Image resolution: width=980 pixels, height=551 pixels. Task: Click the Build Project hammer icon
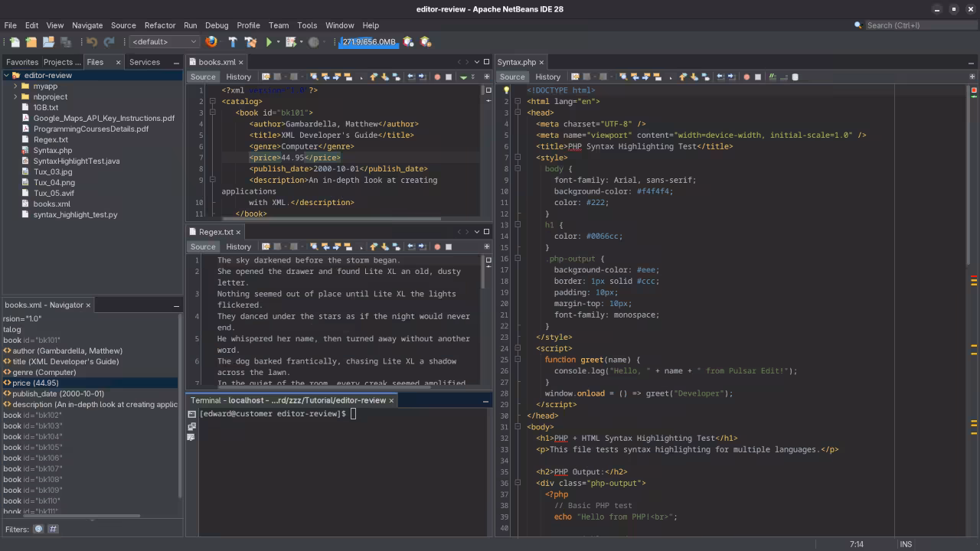[234, 42]
